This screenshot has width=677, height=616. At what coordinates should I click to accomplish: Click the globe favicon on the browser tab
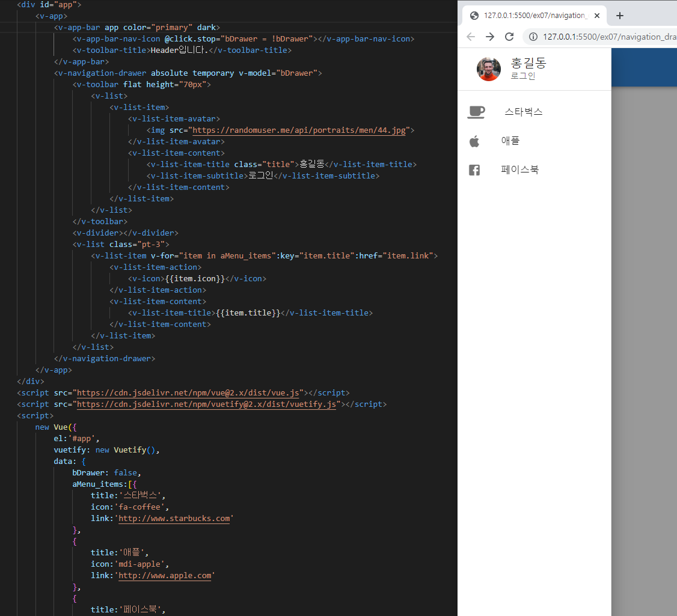tap(474, 16)
